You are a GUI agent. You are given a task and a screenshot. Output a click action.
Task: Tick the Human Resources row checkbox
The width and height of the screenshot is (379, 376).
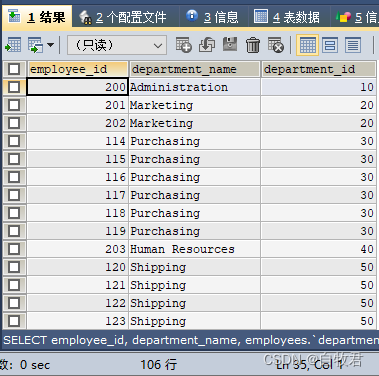pyautogui.click(x=14, y=249)
